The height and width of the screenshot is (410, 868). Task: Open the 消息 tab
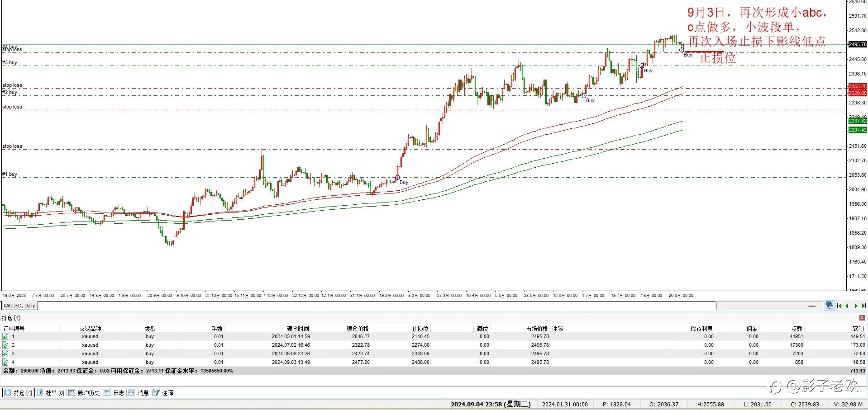[139, 393]
